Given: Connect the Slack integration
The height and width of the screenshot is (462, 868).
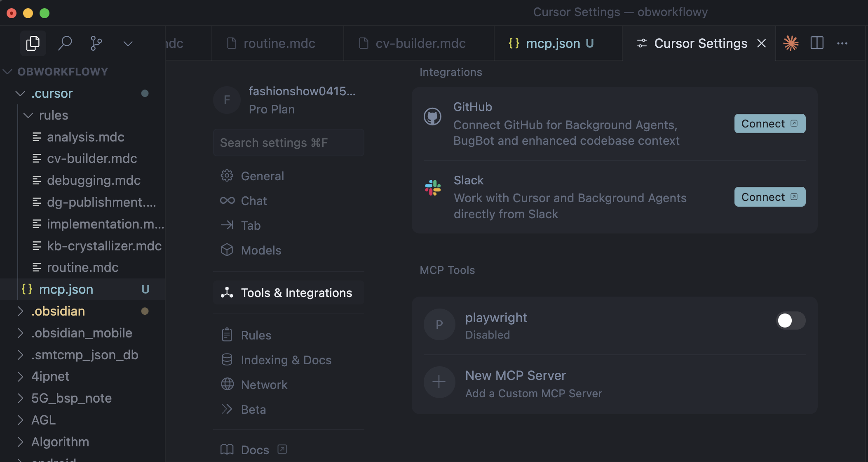Looking at the screenshot, I should (769, 197).
